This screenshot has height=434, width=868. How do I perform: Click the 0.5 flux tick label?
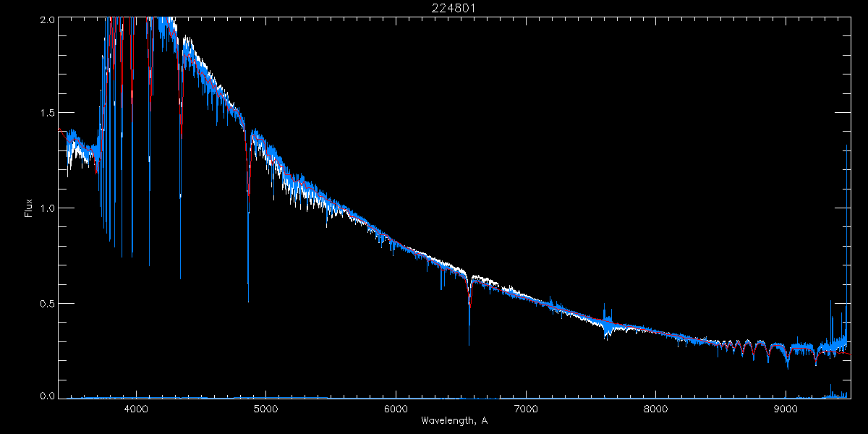click(x=47, y=303)
